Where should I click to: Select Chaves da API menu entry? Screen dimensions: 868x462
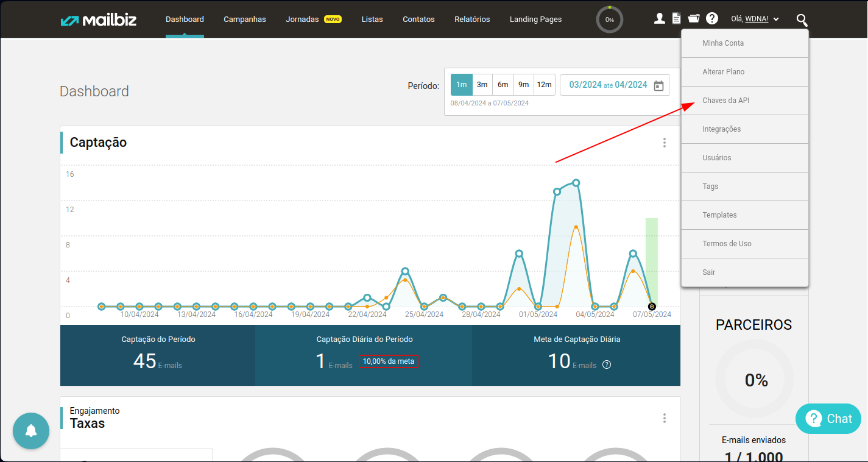coord(745,101)
